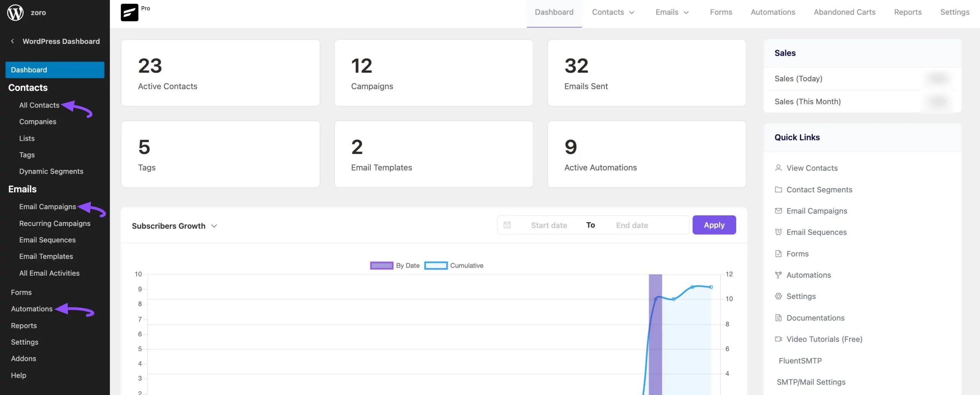
Task: Click the Documentations page icon
Action: click(778, 318)
